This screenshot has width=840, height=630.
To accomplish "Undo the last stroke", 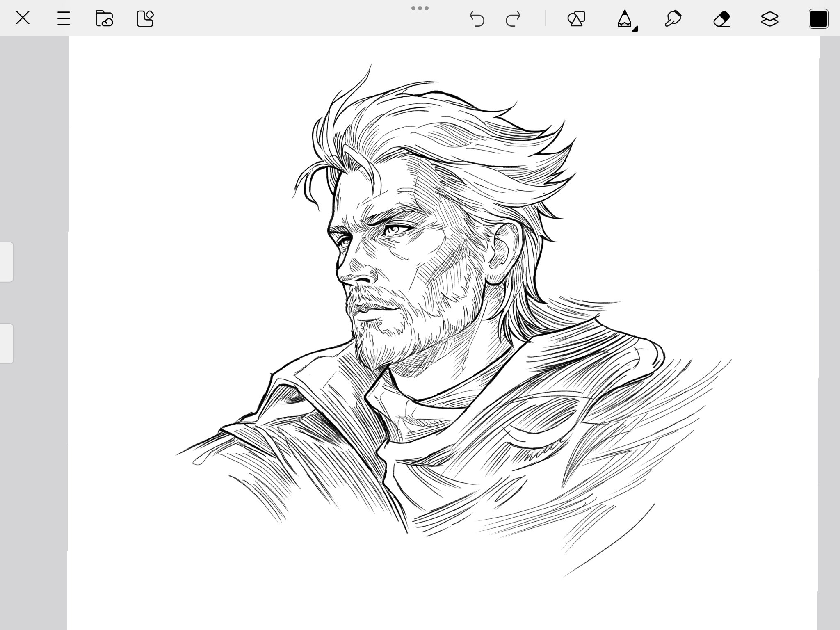I will click(477, 19).
